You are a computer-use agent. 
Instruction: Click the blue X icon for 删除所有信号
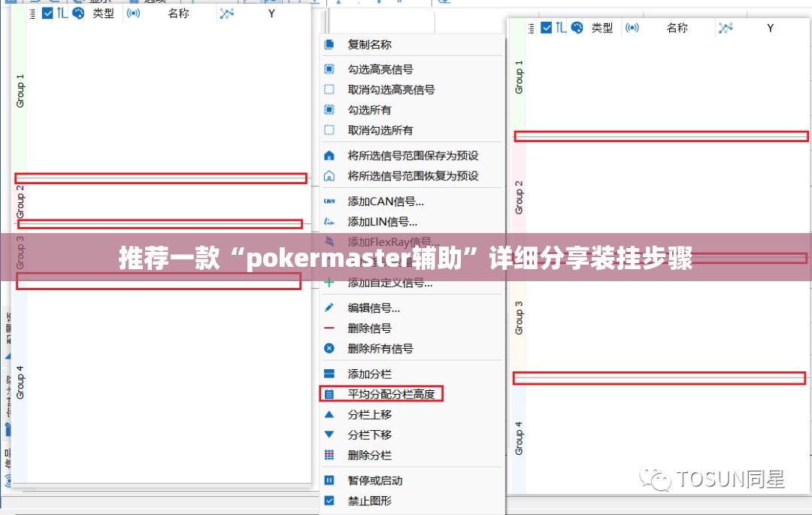point(329,348)
